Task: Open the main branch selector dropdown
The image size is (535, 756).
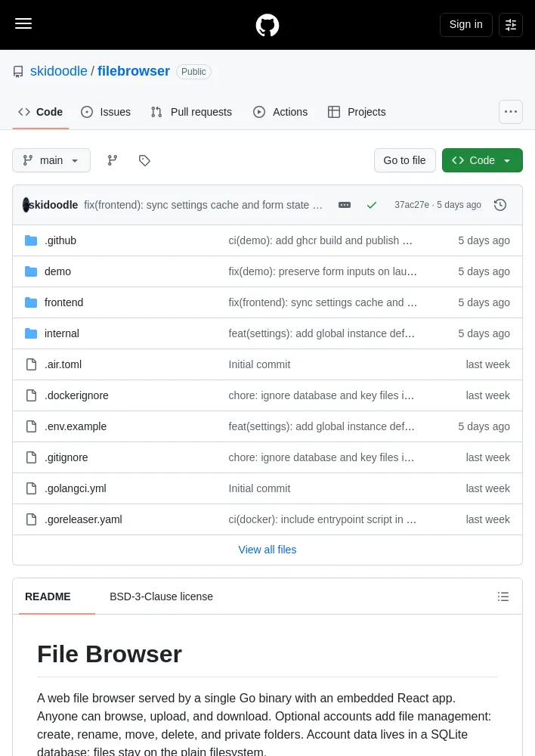Action: coord(51,160)
